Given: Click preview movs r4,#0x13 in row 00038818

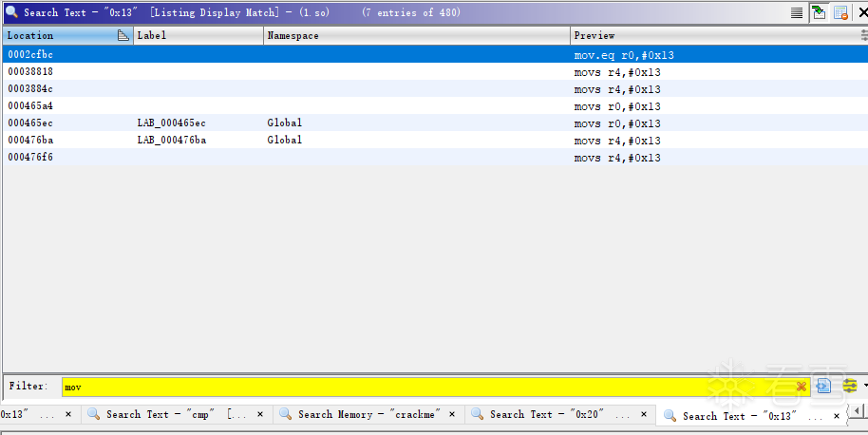Looking at the screenshot, I should pos(617,72).
